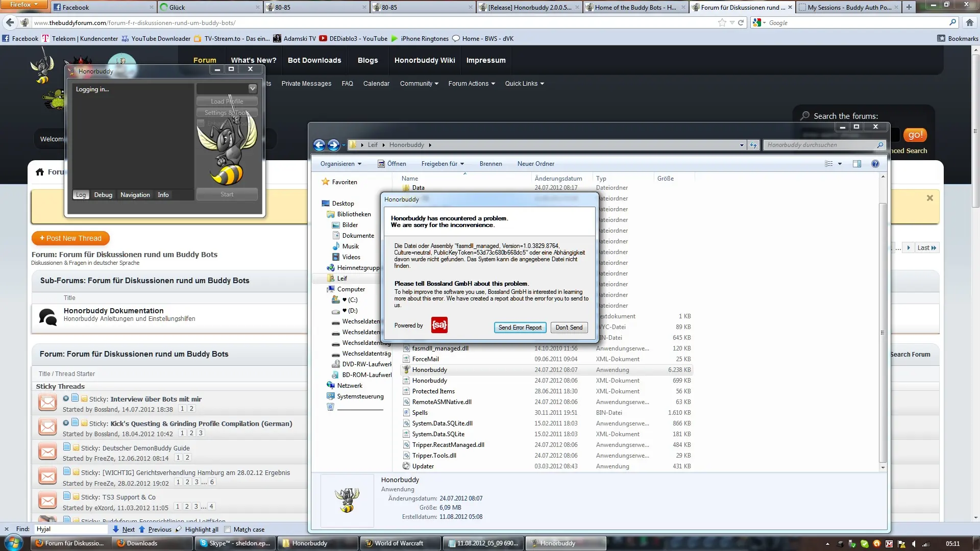This screenshot has height=551, width=980.
Task: Click the Favoriten star icon in the Explorer tree
Action: (x=325, y=182)
